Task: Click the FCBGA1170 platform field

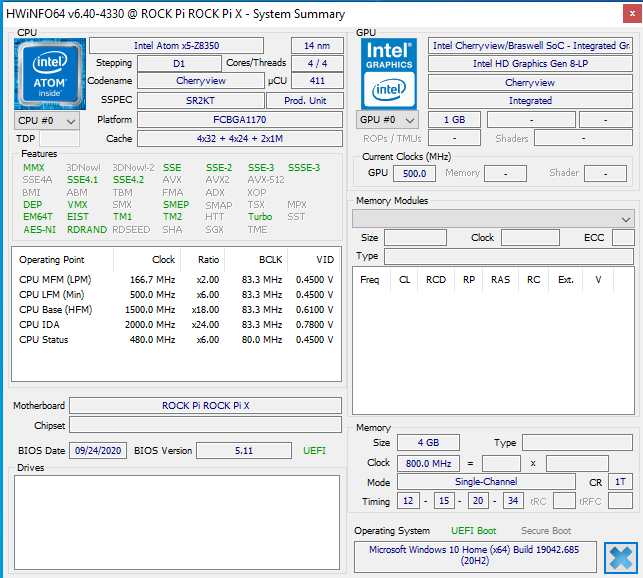Action: point(240,120)
